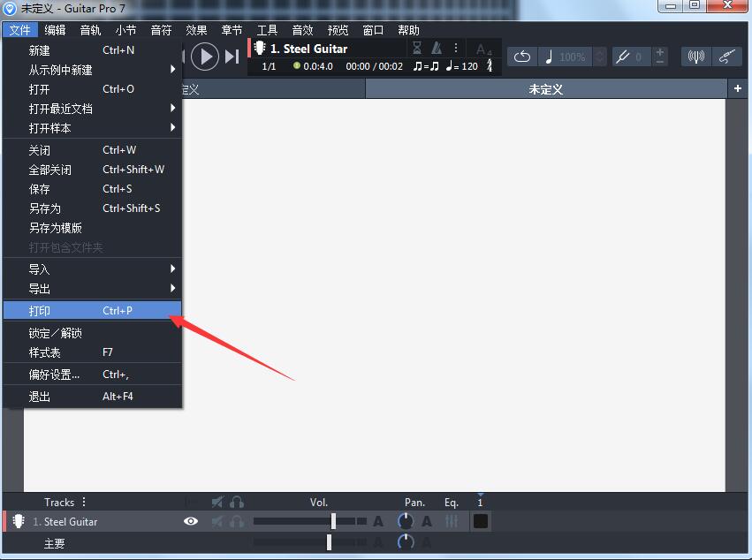Mute the Steel Guitar track

click(216, 520)
